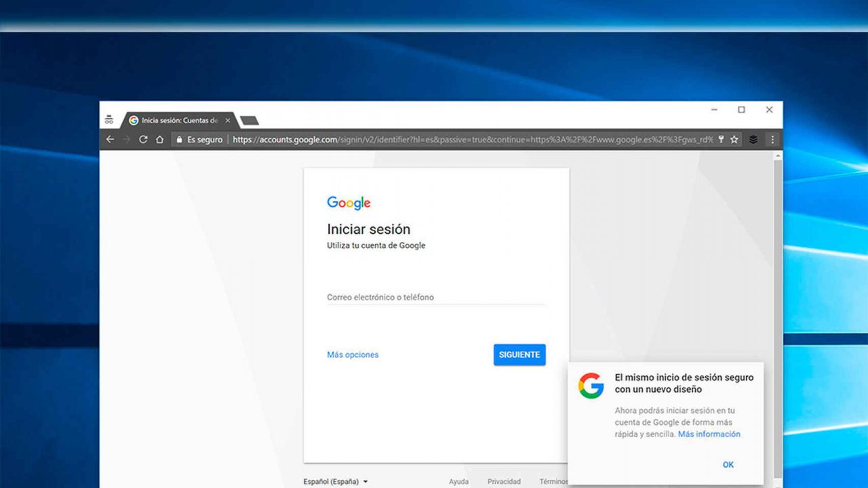
Task: Click the SIGUIENTE button
Action: tap(519, 354)
